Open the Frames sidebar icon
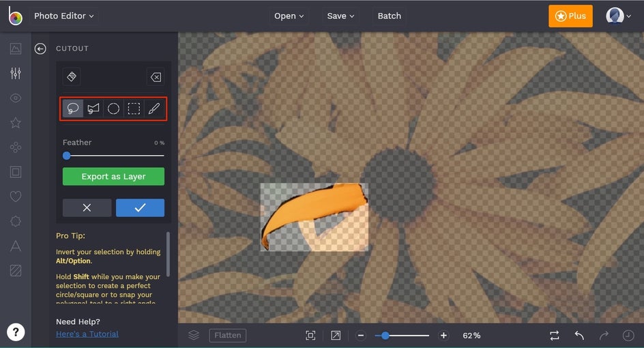Image resolution: width=644 pixels, height=348 pixels. (16, 172)
